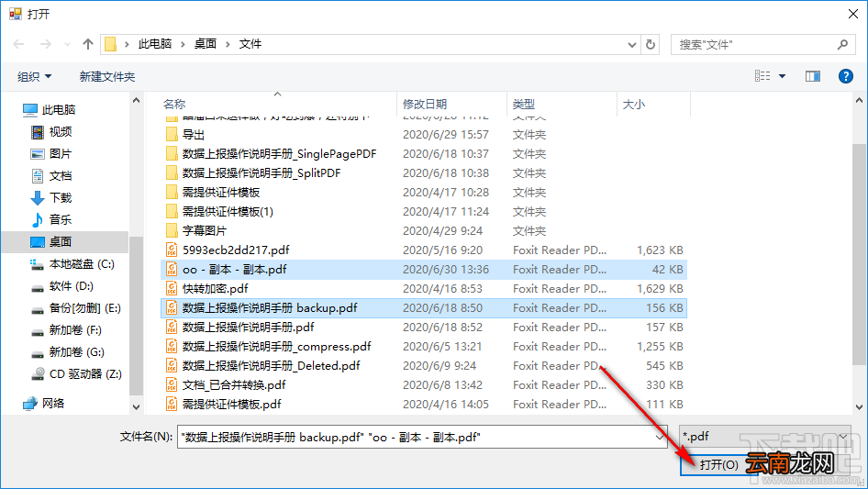Open CD 驱动器 (Z:)
Screen dimensions: 868x489
[x=76, y=374]
